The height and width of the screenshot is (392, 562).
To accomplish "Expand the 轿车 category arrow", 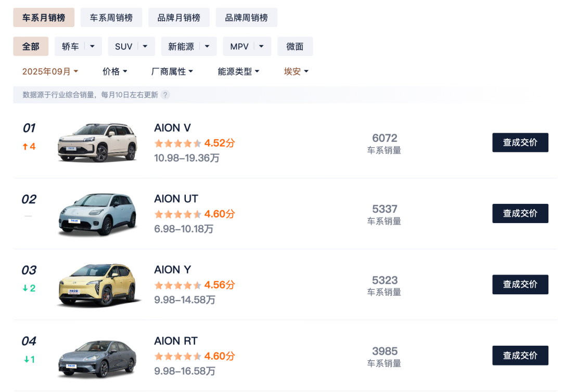I will pyautogui.click(x=93, y=46).
